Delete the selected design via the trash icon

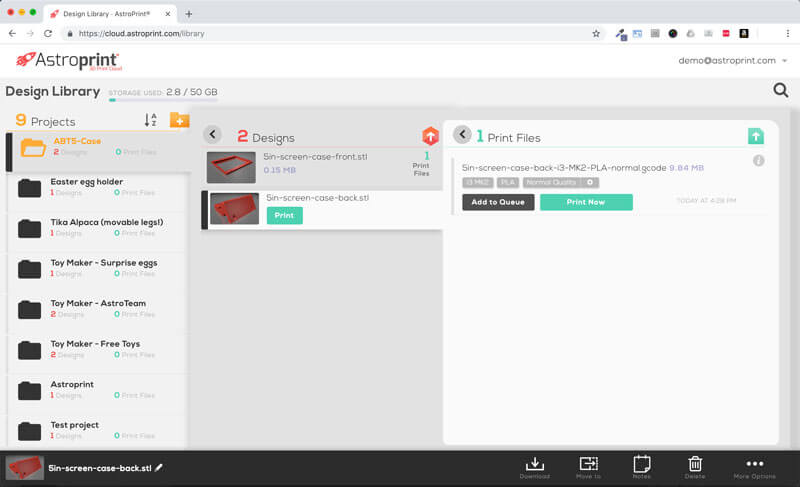[695, 468]
